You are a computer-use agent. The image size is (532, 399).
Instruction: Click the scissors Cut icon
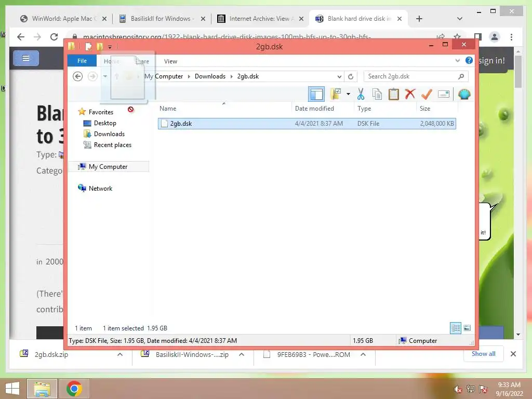(x=361, y=94)
